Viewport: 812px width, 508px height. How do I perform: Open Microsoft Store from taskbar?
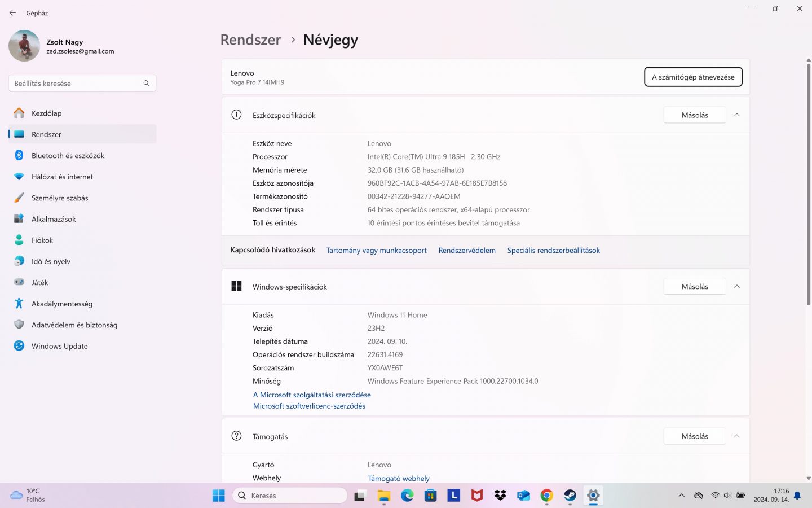(x=431, y=496)
